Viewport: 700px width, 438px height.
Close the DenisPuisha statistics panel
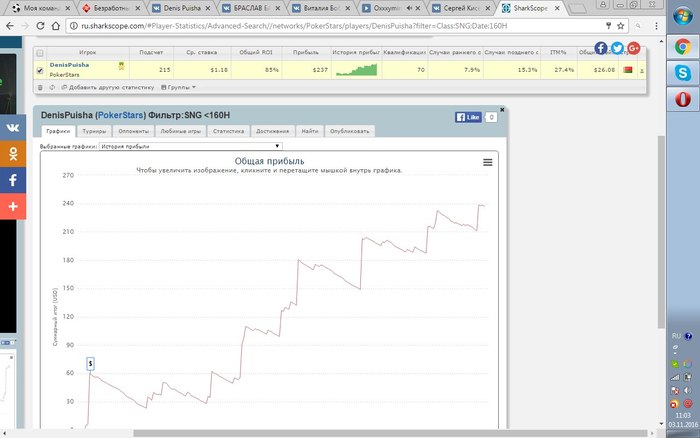[x=502, y=109]
